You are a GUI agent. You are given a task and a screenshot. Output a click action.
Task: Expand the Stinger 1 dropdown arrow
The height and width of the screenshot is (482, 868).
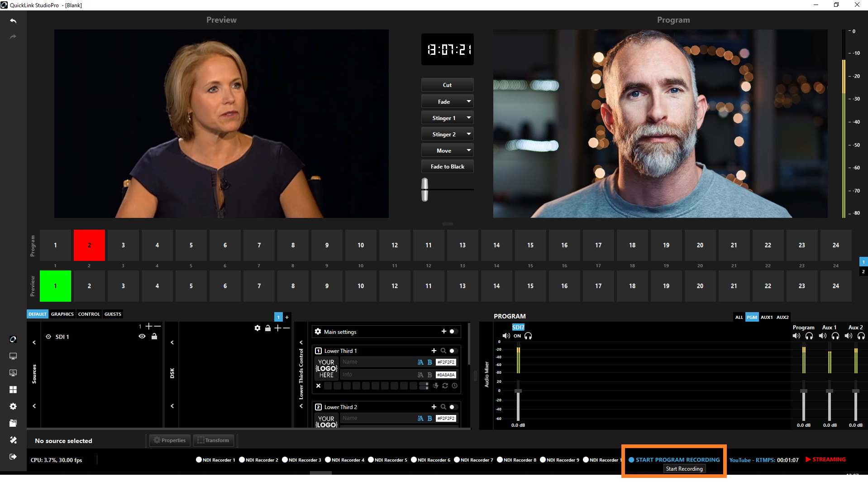pos(468,118)
